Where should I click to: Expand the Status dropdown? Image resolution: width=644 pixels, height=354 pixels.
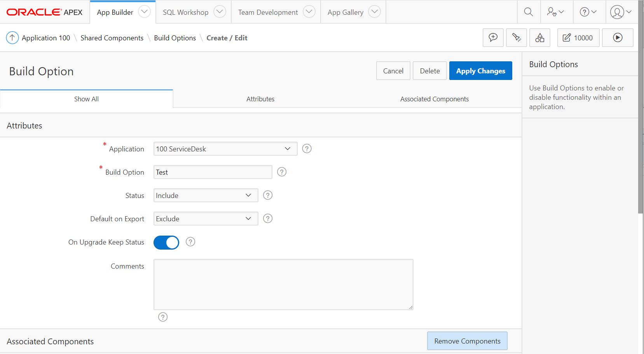coord(206,195)
